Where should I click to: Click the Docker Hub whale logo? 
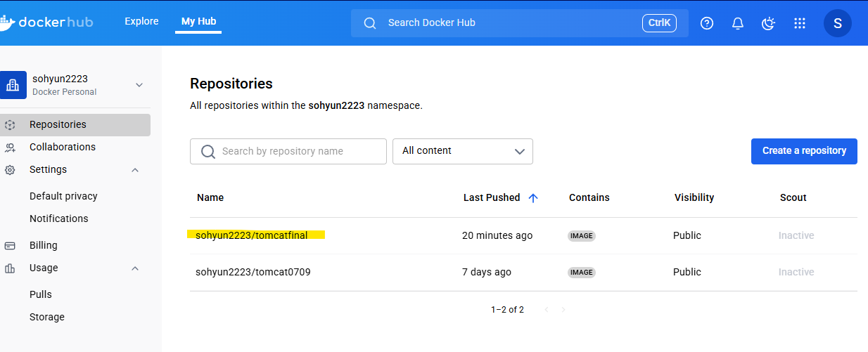[x=7, y=22]
